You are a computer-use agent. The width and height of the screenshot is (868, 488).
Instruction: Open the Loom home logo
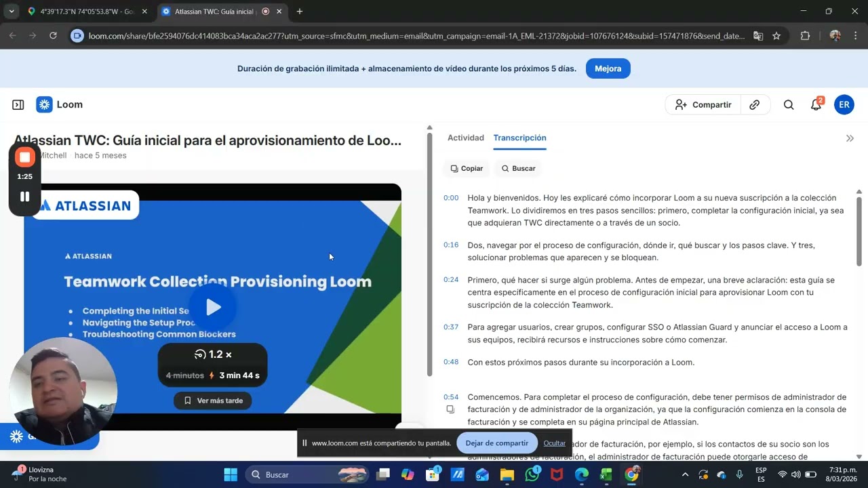click(x=60, y=104)
